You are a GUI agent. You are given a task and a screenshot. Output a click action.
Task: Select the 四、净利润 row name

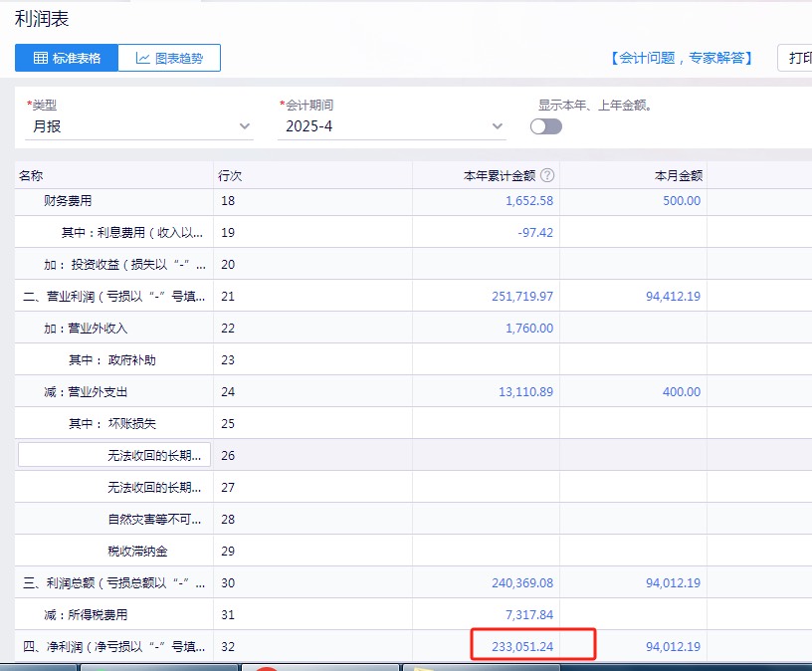(x=113, y=647)
